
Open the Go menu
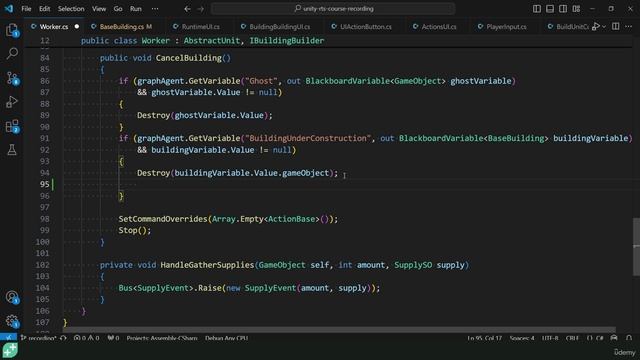(x=118, y=9)
